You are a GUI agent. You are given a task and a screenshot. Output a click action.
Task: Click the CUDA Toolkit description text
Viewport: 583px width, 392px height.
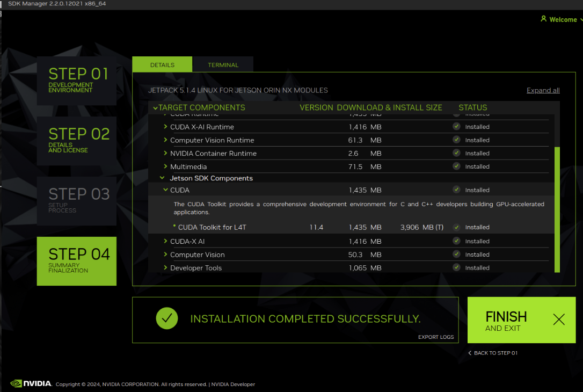tap(359, 208)
